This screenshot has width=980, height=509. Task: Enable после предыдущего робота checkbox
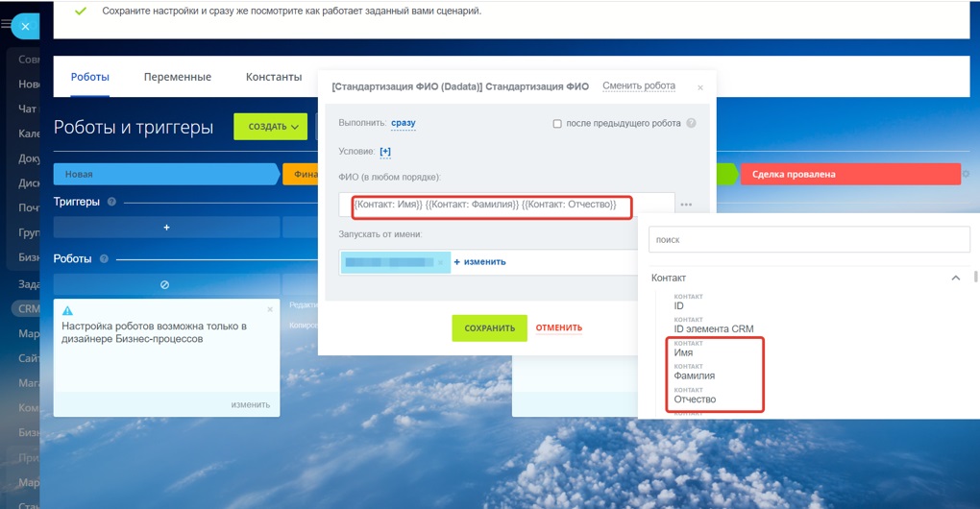pyautogui.click(x=557, y=124)
